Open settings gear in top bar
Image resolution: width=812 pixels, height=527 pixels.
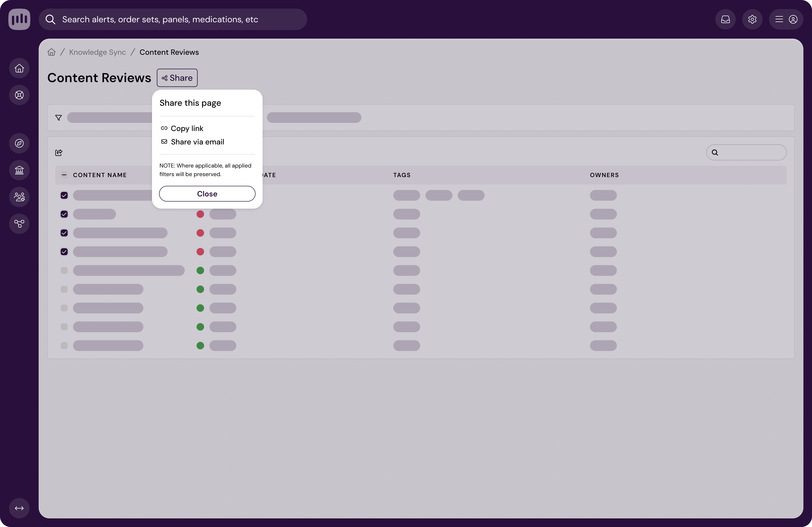point(752,19)
